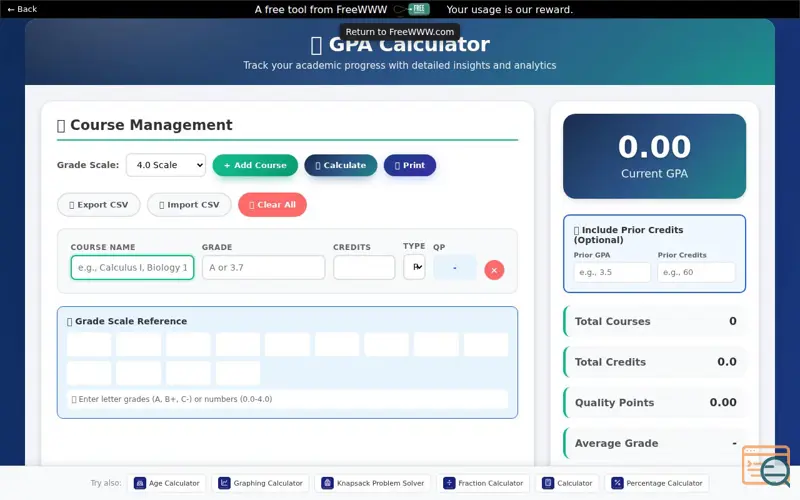Click the letter grades hint text

[x=172, y=399]
